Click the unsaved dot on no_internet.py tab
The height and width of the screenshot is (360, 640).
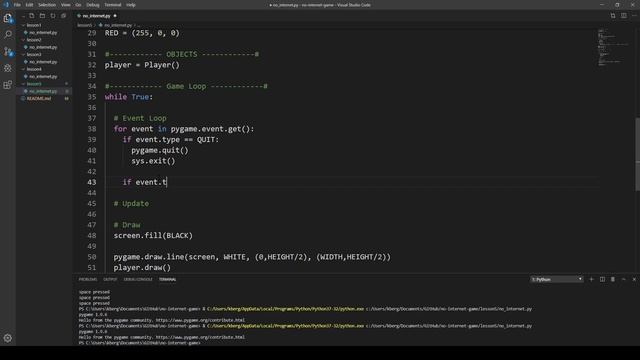(115, 16)
